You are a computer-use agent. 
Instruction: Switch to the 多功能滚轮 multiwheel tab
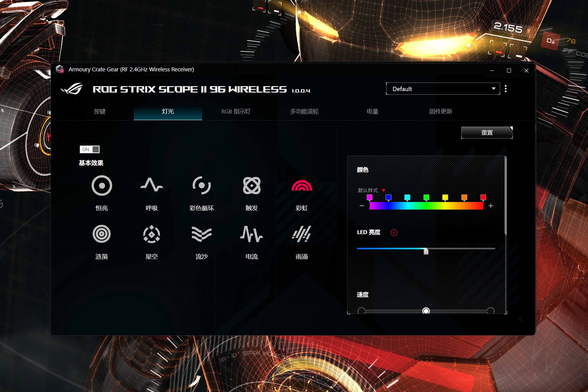click(304, 111)
